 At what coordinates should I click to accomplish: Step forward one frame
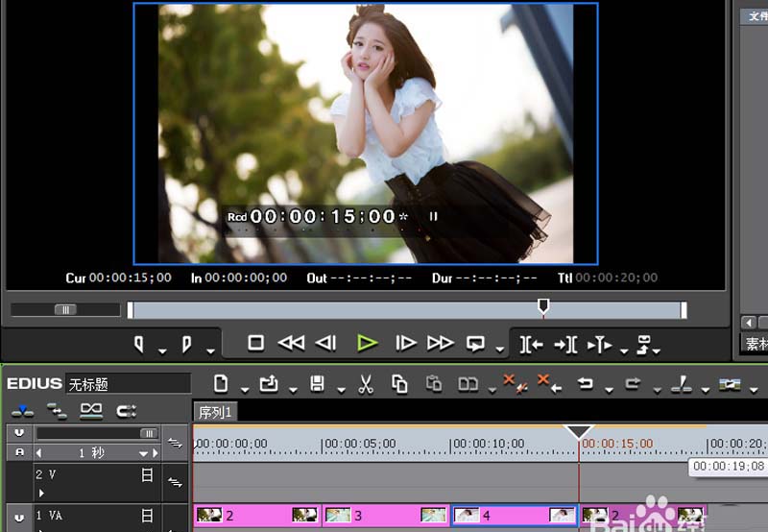406,343
